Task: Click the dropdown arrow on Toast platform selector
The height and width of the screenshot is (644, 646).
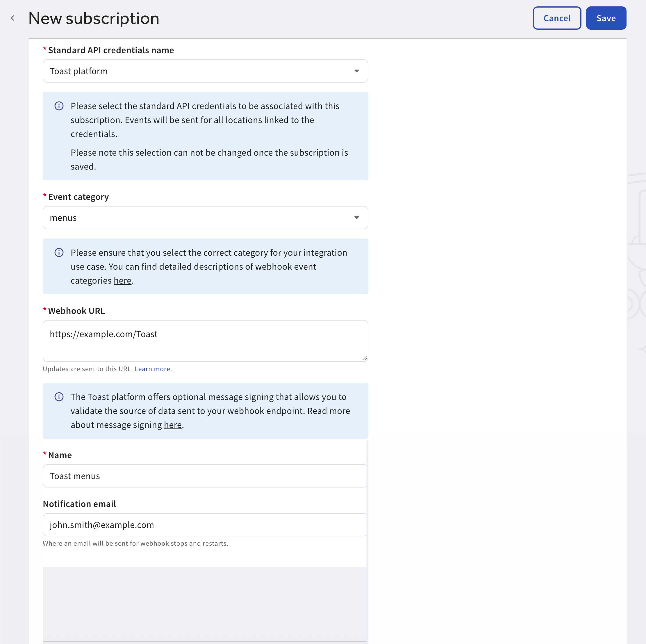Action: 356,71
